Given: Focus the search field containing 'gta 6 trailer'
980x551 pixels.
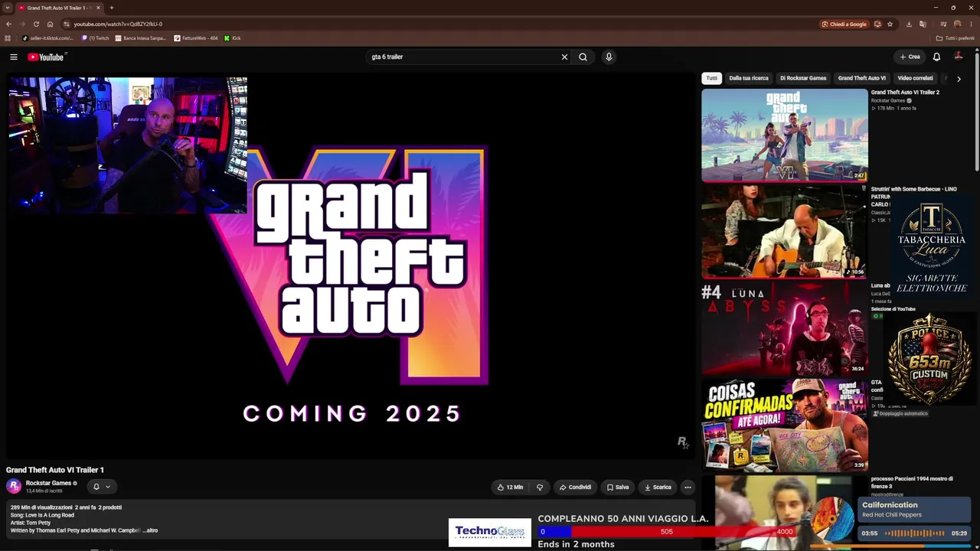Looking at the screenshot, I should coord(463,57).
